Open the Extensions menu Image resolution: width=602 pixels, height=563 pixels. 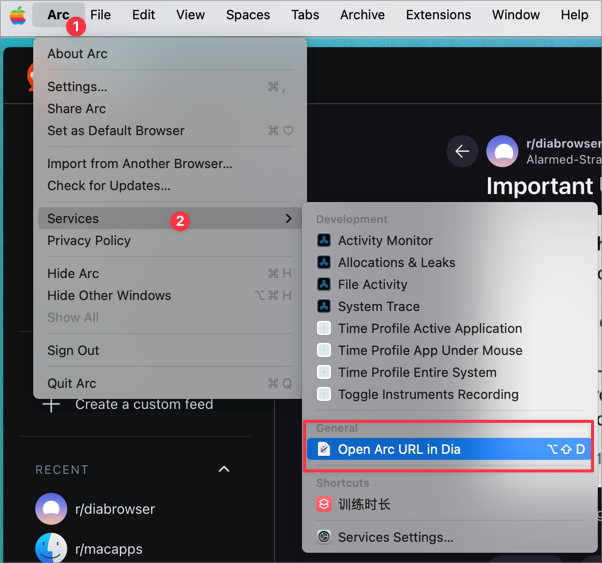pyautogui.click(x=438, y=15)
